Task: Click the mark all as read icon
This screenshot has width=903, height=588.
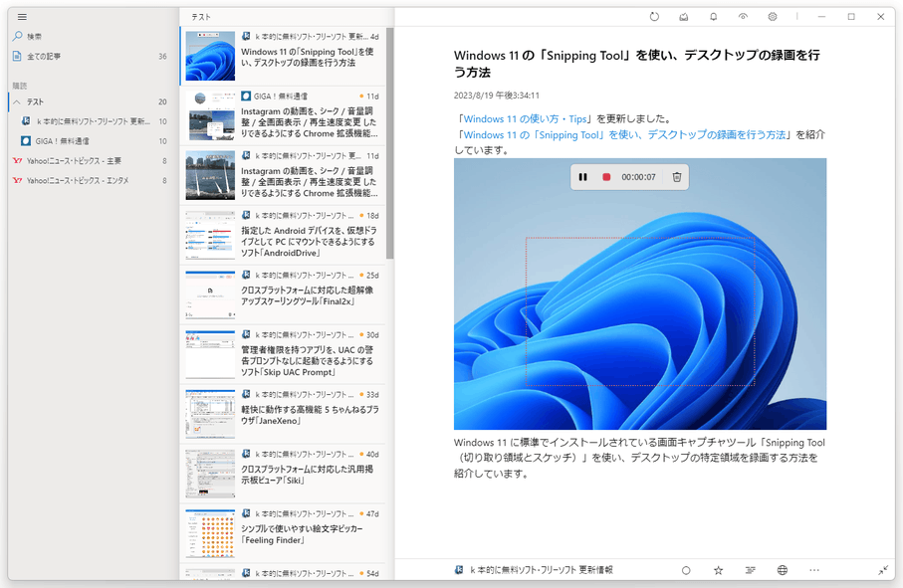Action: coord(684,17)
